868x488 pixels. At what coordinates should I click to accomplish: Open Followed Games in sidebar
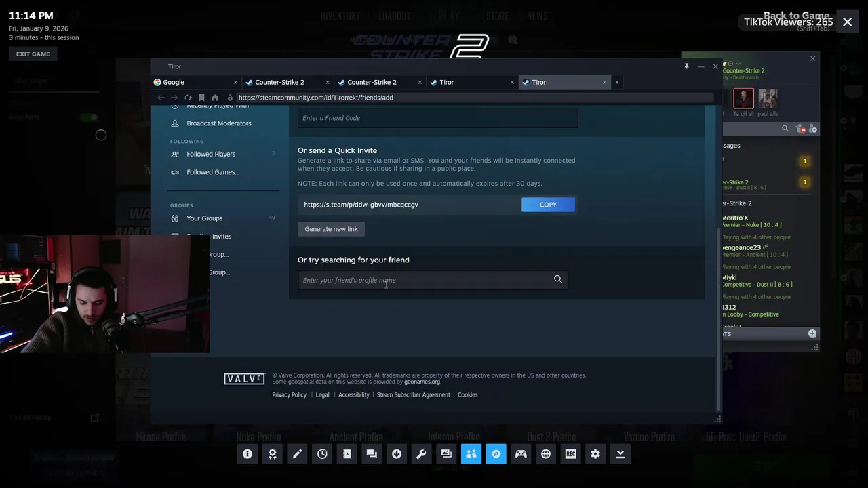click(213, 172)
